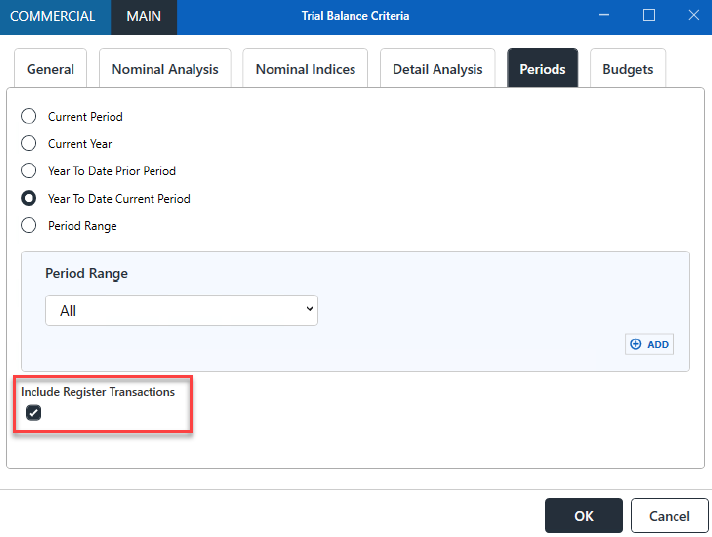Click the Trial Balance Criteria title text
The height and width of the screenshot is (537, 712).
tap(356, 16)
